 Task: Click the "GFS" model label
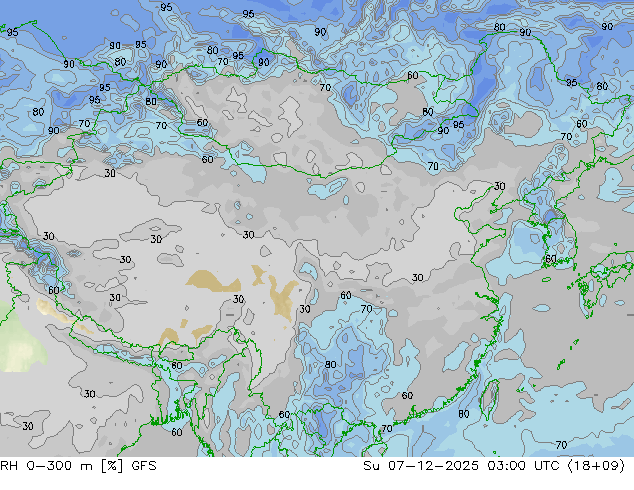pos(144,466)
